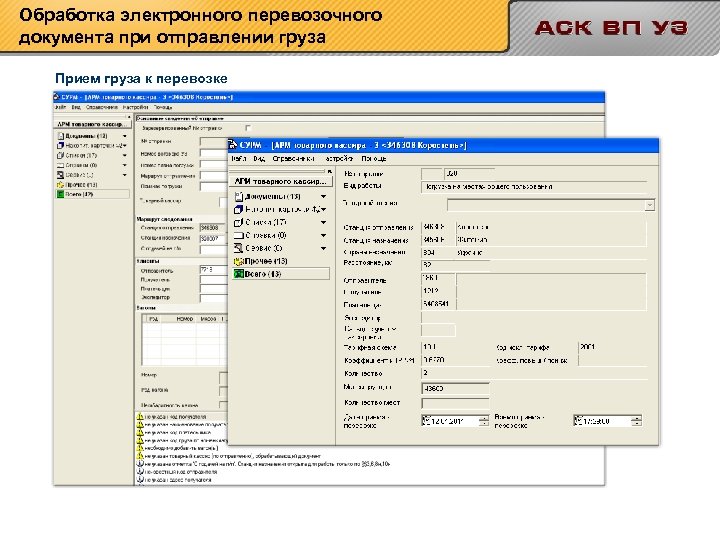Click the Вид работы field in front window
Screen dimensions: 720x540
(534, 187)
